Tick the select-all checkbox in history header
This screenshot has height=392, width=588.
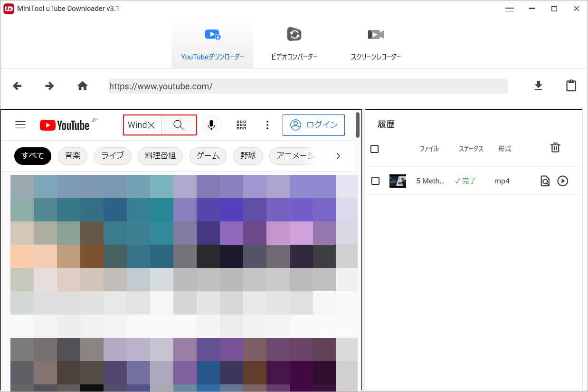[x=375, y=149]
